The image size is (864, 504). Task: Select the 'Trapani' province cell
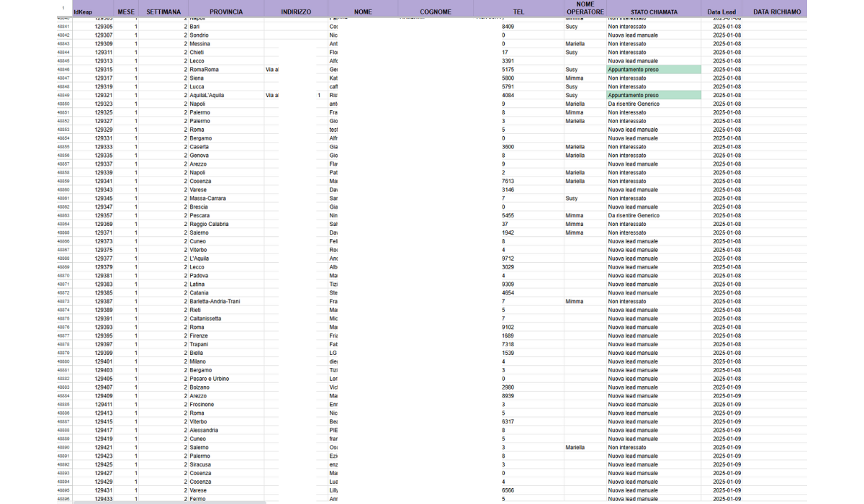(226, 344)
